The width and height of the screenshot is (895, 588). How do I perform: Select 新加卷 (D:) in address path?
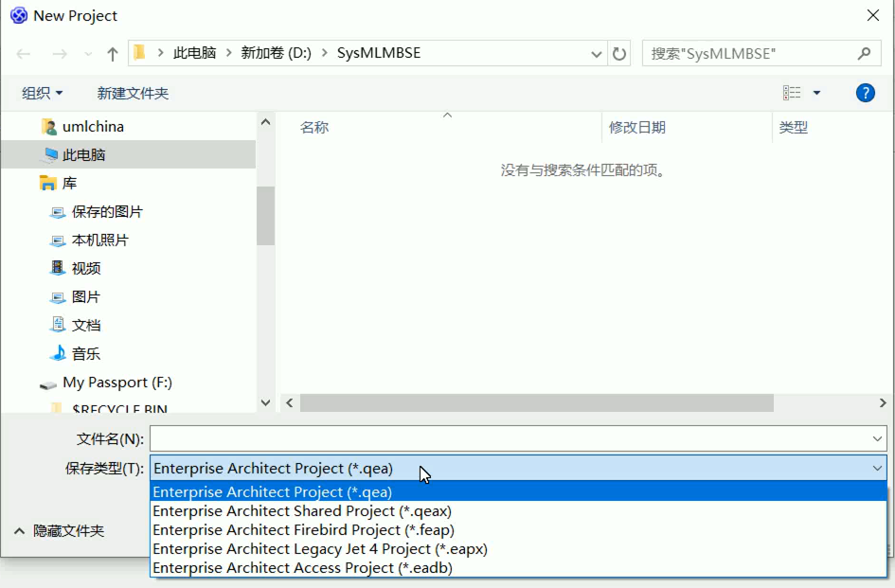point(276,53)
